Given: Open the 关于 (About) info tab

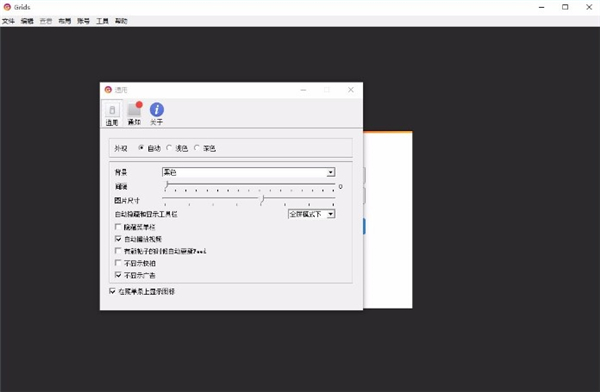Looking at the screenshot, I should 157,114.
